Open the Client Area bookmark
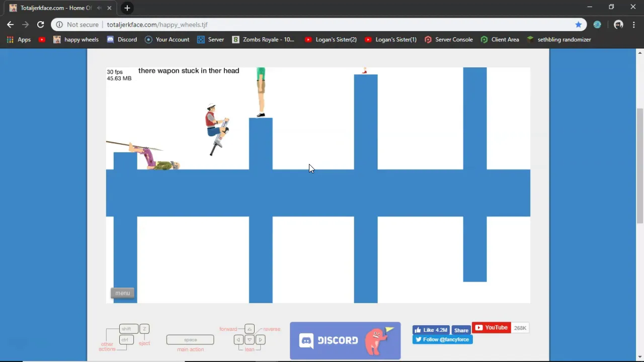644x362 pixels. click(500, 39)
